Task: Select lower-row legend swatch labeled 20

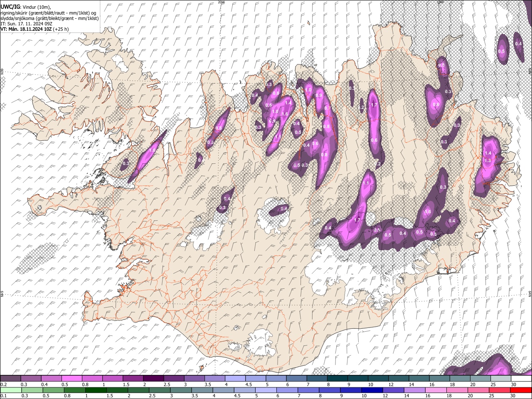Action: [479, 390]
